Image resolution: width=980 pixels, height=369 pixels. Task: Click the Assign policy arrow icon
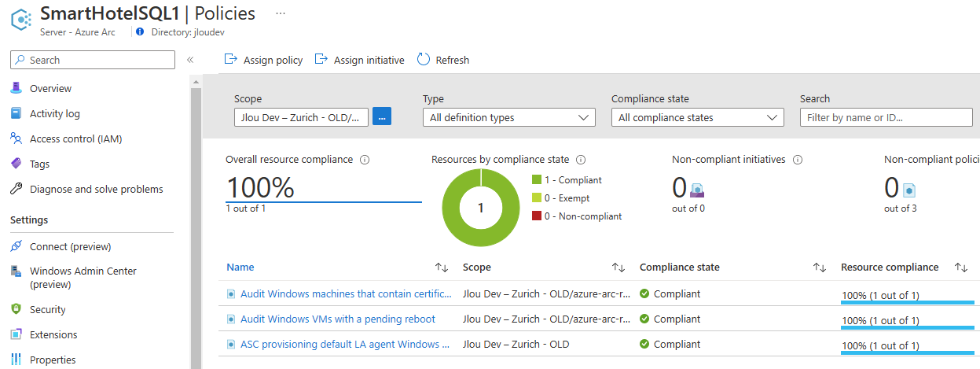(x=231, y=59)
